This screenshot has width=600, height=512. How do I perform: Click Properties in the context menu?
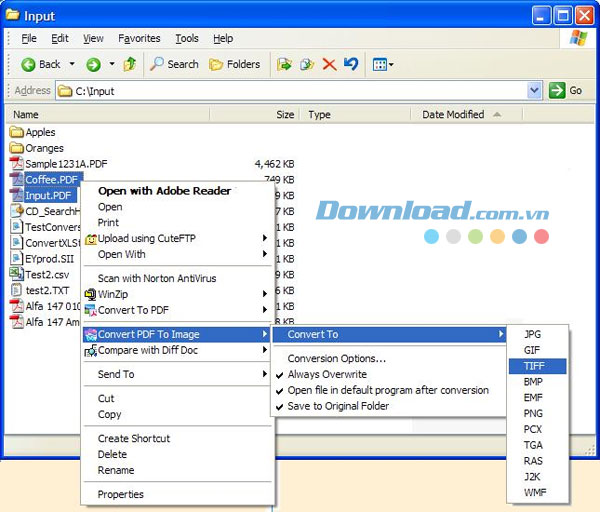click(x=121, y=494)
